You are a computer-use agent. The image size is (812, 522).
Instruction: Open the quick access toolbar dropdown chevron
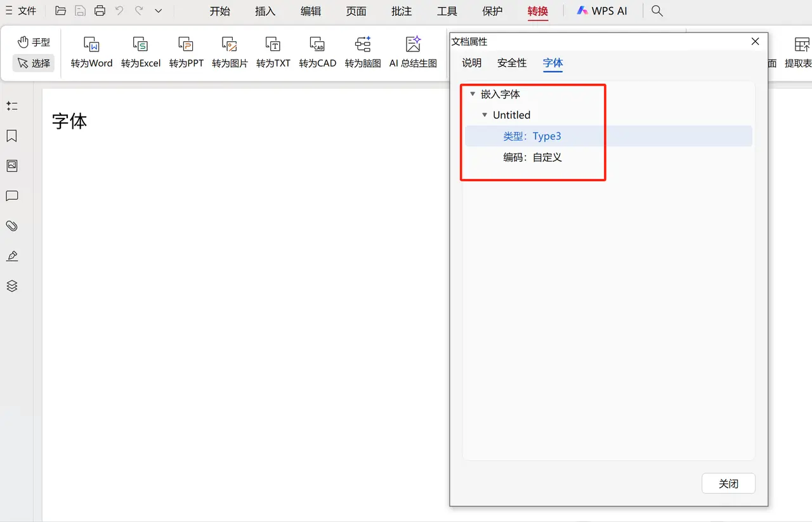pyautogui.click(x=157, y=11)
